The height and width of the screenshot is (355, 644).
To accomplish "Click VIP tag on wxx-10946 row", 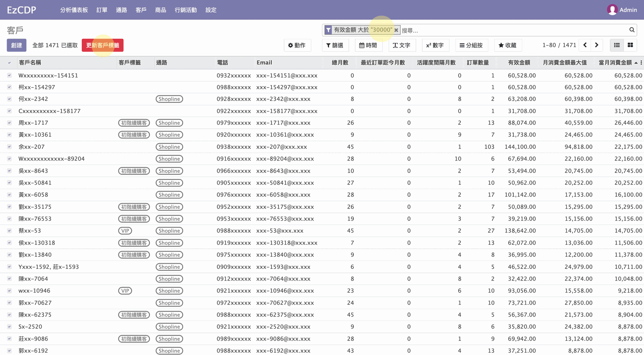I will pyautogui.click(x=125, y=291).
